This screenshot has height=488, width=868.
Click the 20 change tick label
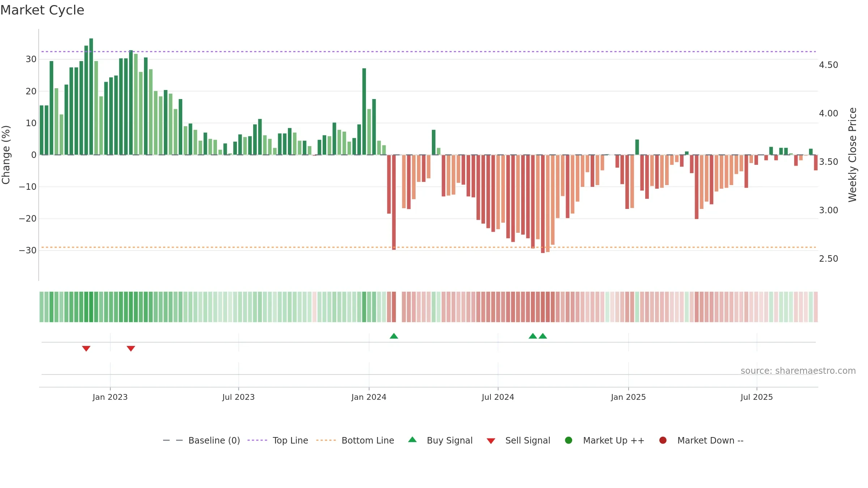point(31,91)
